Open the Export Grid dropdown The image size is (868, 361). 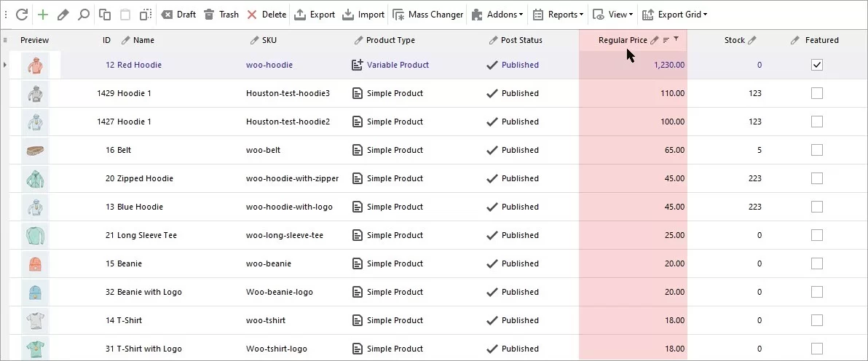coord(674,15)
